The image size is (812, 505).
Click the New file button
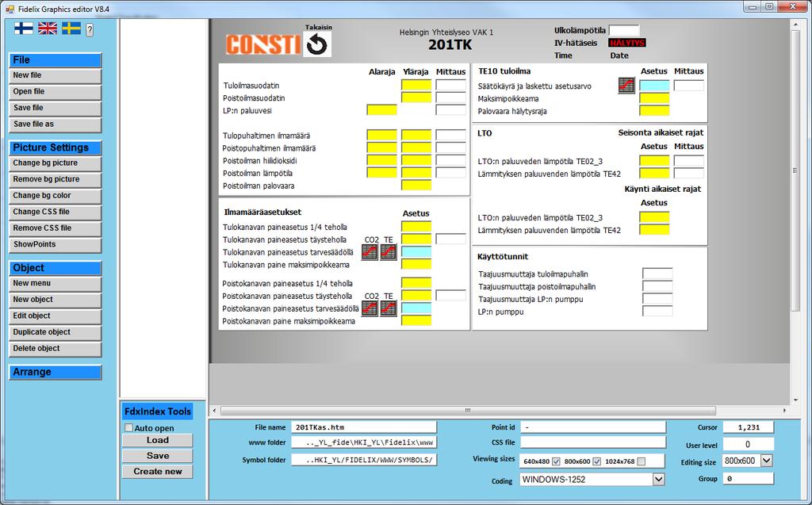point(55,75)
